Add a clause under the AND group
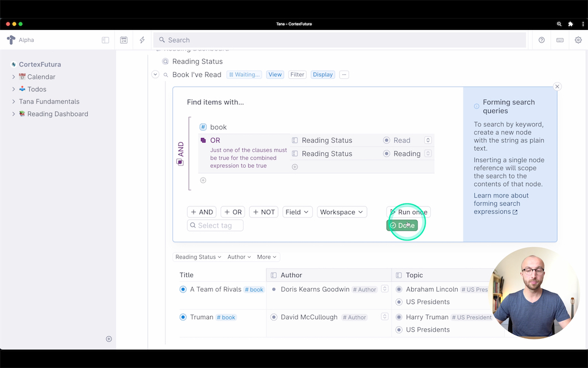Screen dimensions: 588x368 203,180
